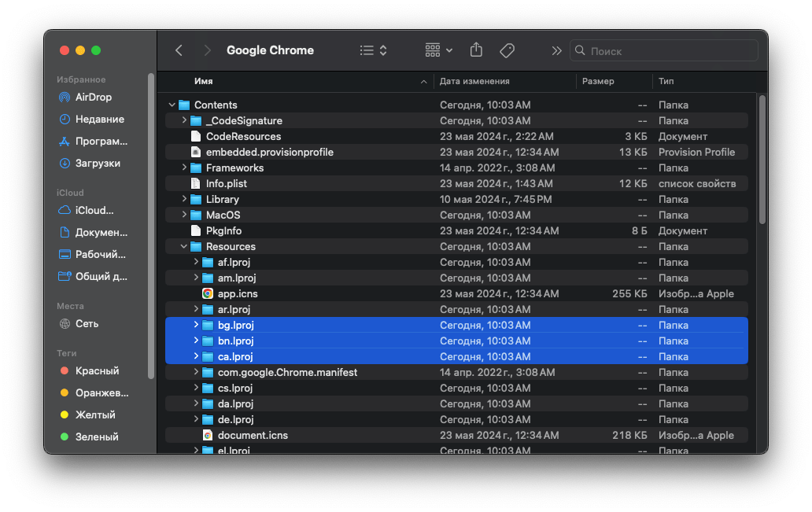Select embedded.provisionprofile file icon
812x512 pixels.
tap(196, 152)
